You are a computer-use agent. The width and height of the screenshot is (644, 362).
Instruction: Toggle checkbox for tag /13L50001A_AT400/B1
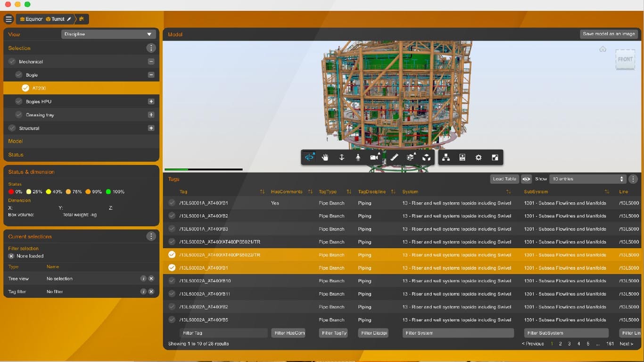tap(172, 203)
